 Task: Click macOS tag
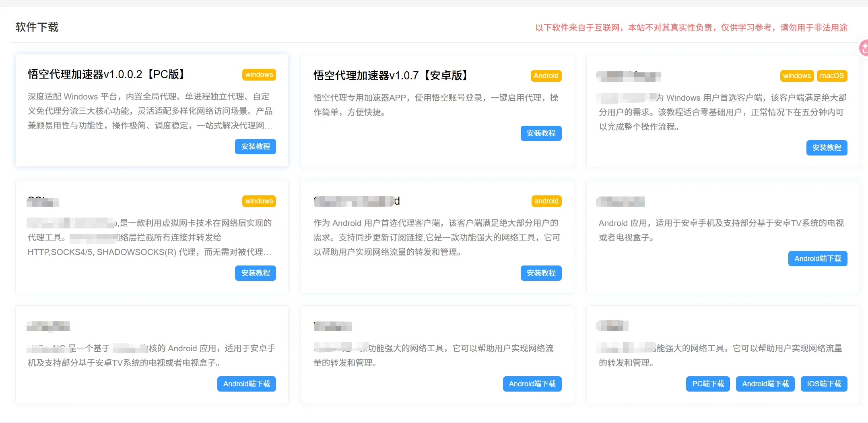[832, 76]
